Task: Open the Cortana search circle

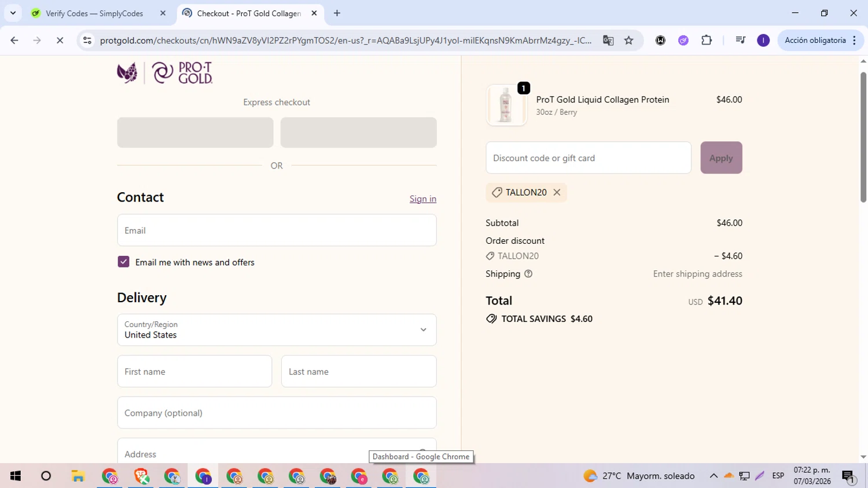Action: point(46,476)
